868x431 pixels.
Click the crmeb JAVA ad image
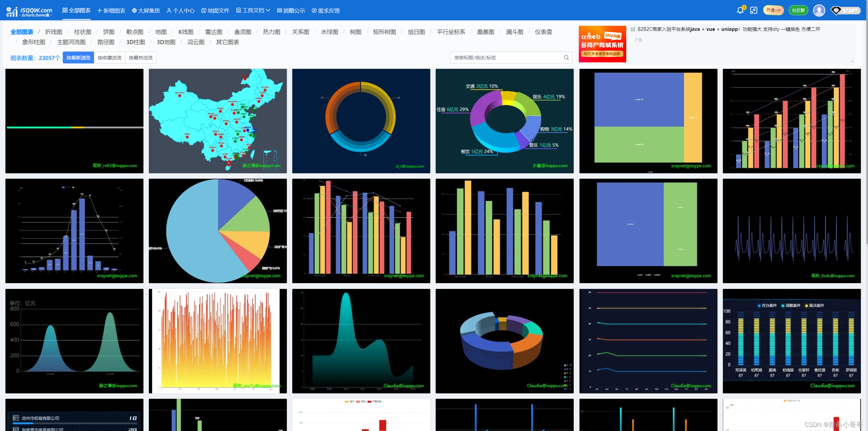pos(602,44)
